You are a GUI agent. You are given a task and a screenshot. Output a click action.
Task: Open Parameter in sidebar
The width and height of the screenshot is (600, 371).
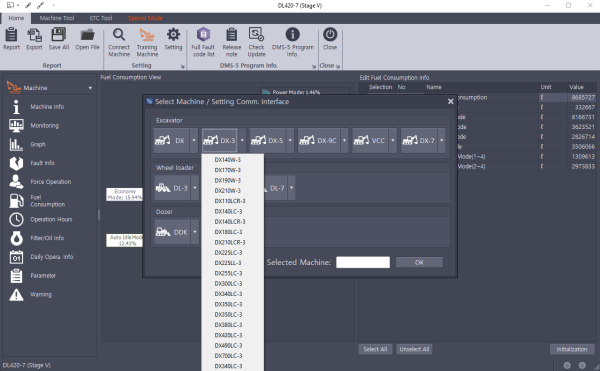click(x=43, y=275)
